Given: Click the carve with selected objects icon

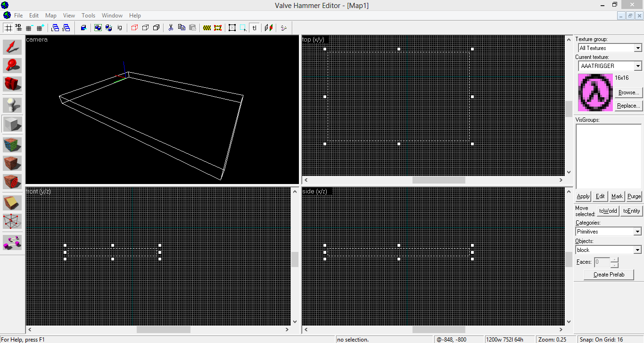Looking at the screenshot, I should pos(83,28).
